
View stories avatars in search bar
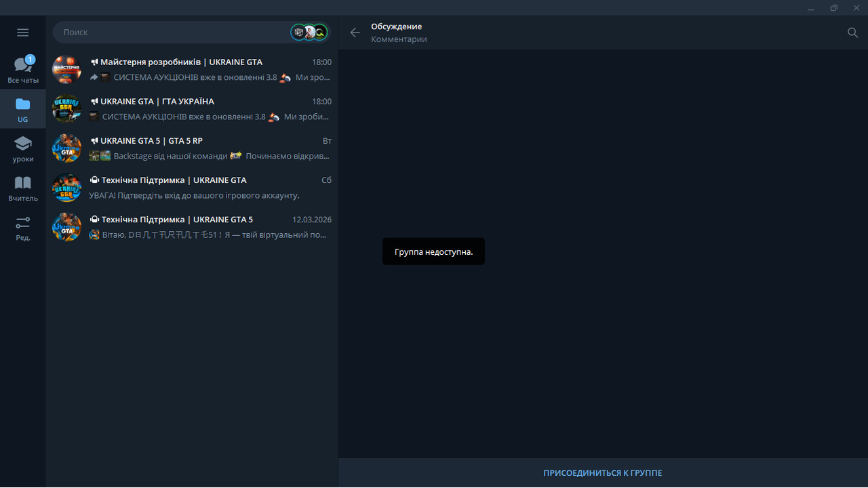click(309, 32)
